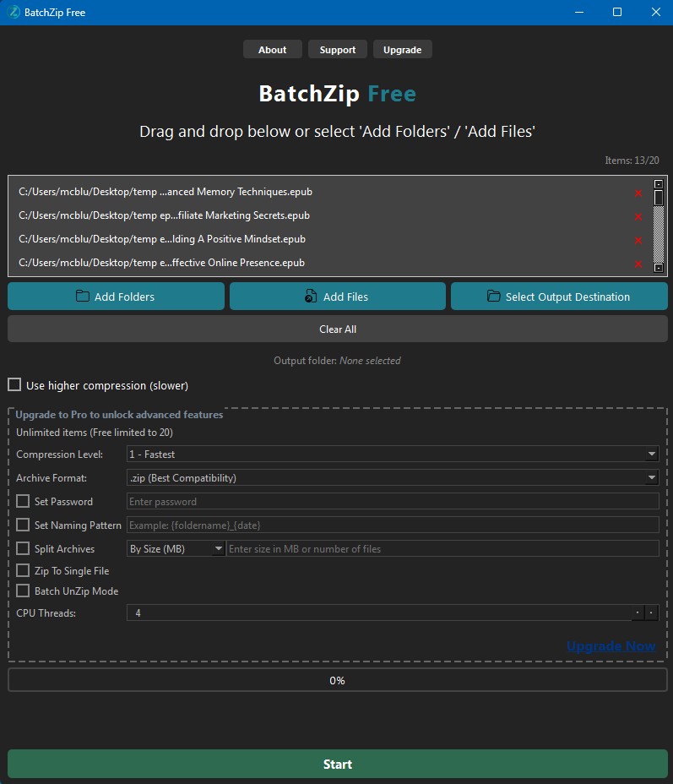Remove the Positive Mindset.epub entry
This screenshot has height=784, width=673.
(x=638, y=241)
